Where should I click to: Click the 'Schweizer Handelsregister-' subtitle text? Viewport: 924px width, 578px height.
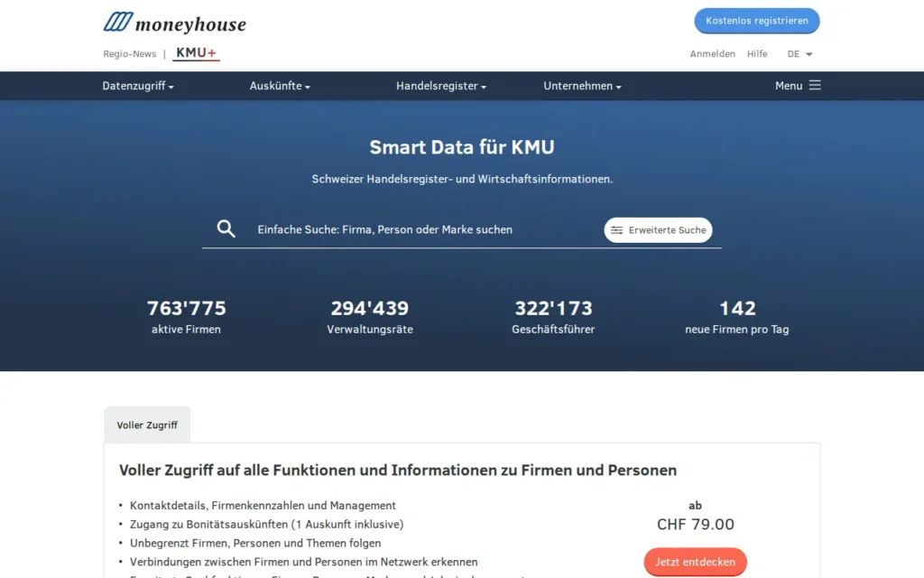point(462,179)
